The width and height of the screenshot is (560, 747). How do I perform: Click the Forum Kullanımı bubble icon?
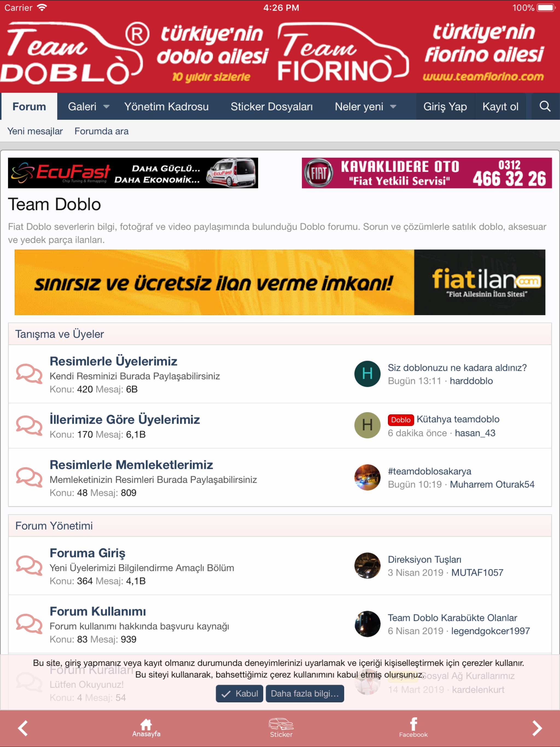click(29, 624)
